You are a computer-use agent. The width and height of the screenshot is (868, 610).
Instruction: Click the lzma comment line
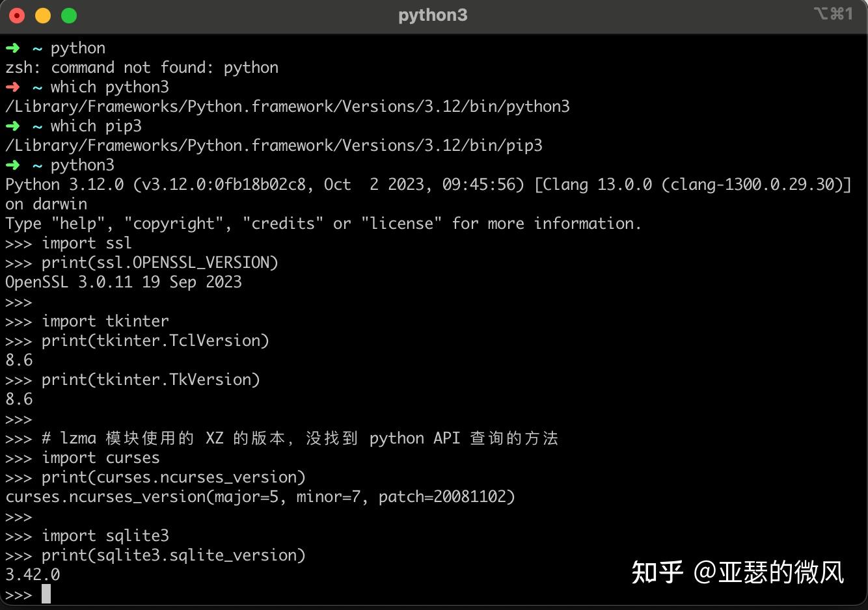click(299, 438)
